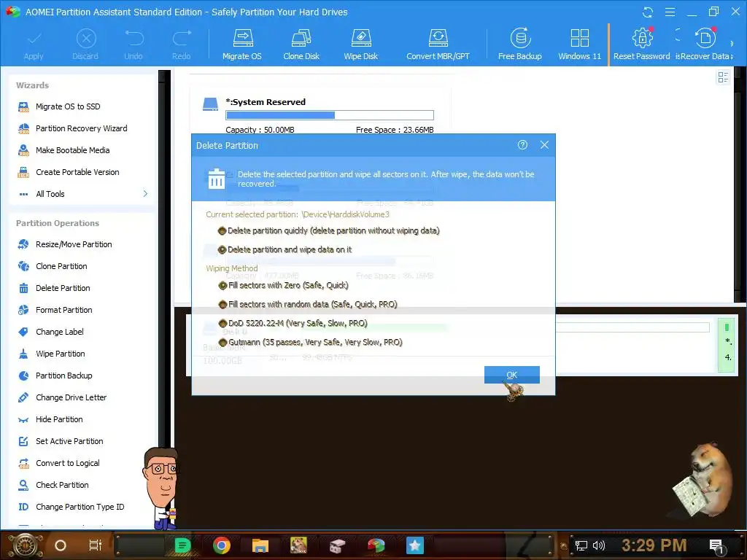Screen dimensions: 747x560
Task: Click the blue star taskbar icon
Action: (415, 545)
